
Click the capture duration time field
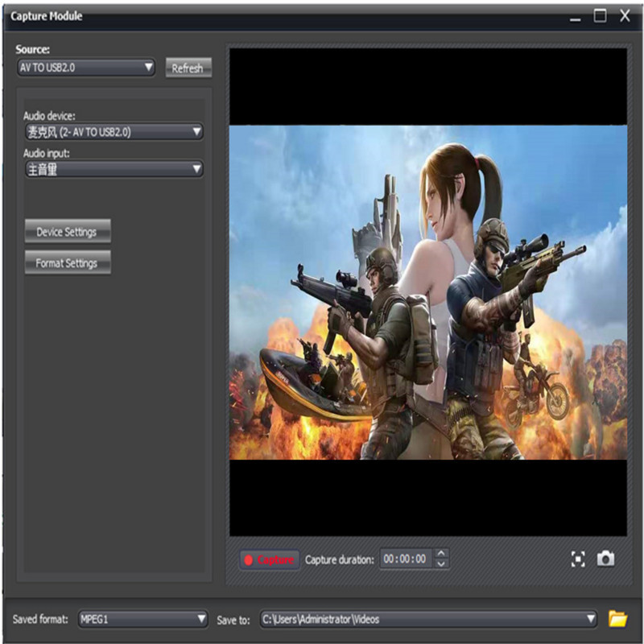(x=406, y=559)
